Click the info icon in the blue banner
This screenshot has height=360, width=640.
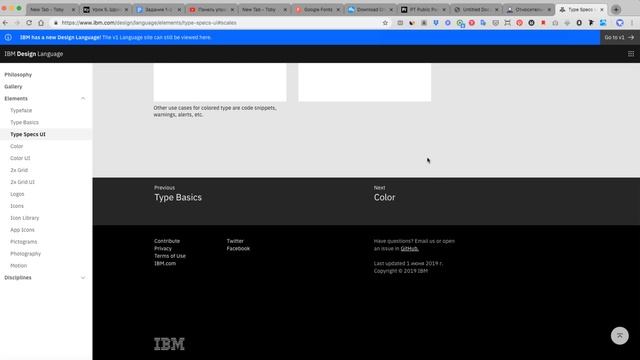8,37
